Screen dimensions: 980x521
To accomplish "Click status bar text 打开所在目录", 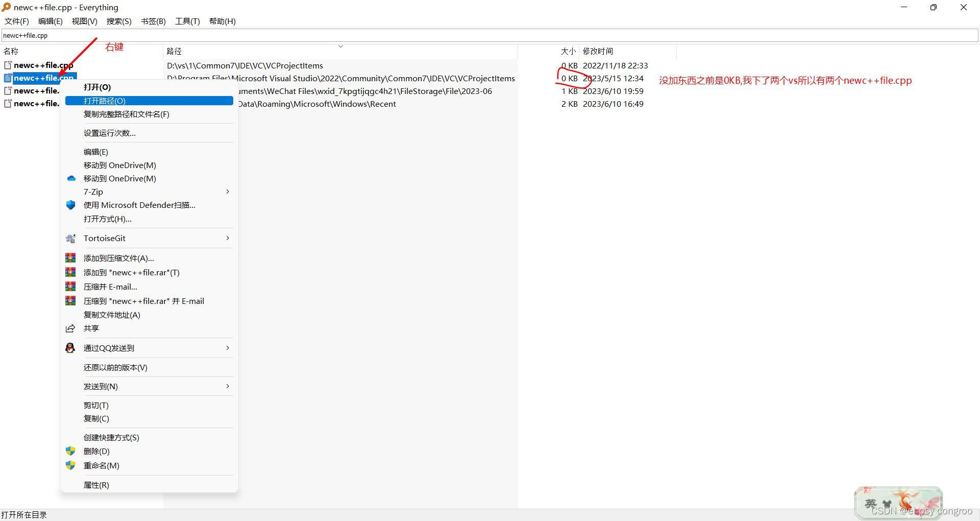I will pos(24,515).
